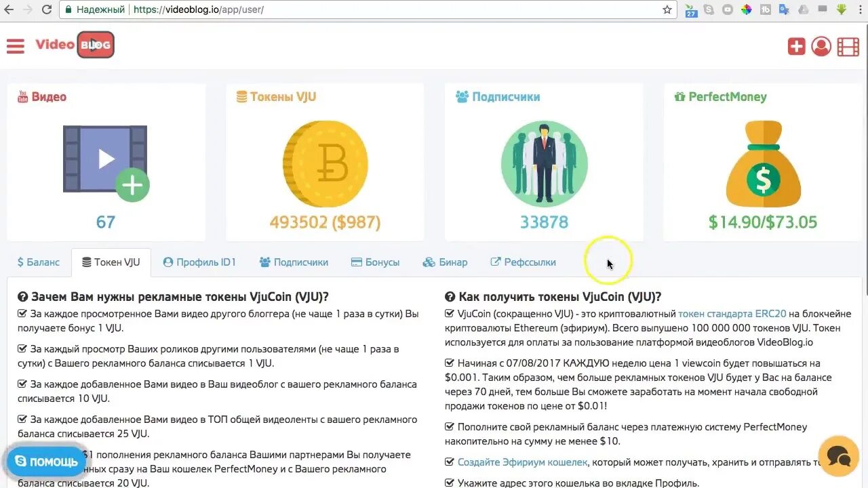Click the $14.90/$73.05 balance value
The height and width of the screenshot is (488, 868).
tap(763, 222)
